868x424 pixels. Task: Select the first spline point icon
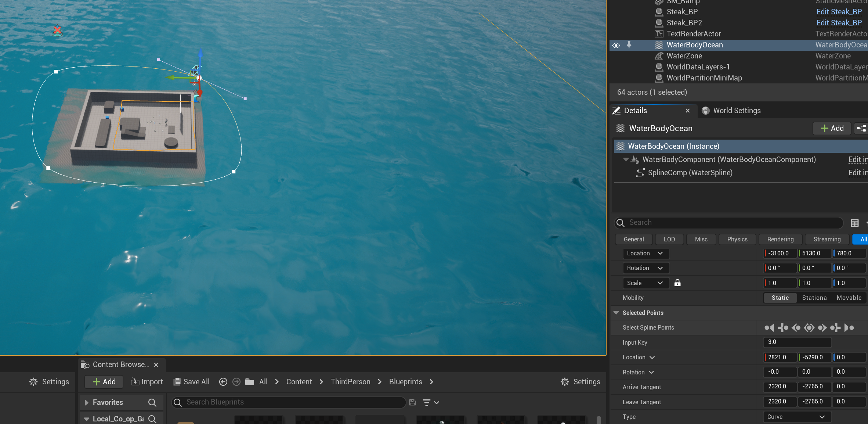(x=769, y=328)
